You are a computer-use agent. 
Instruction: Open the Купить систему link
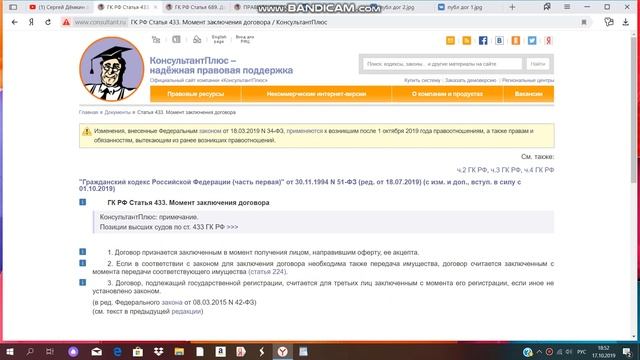pos(422,80)
